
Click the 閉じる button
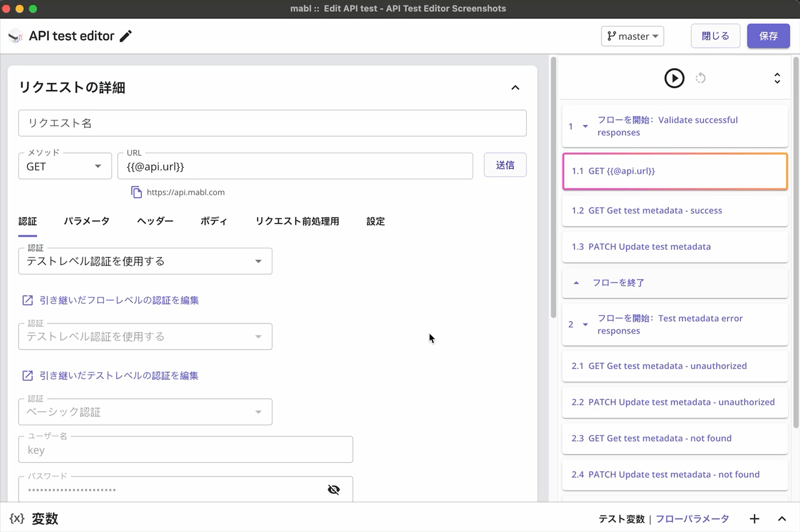tap(716, 36)
